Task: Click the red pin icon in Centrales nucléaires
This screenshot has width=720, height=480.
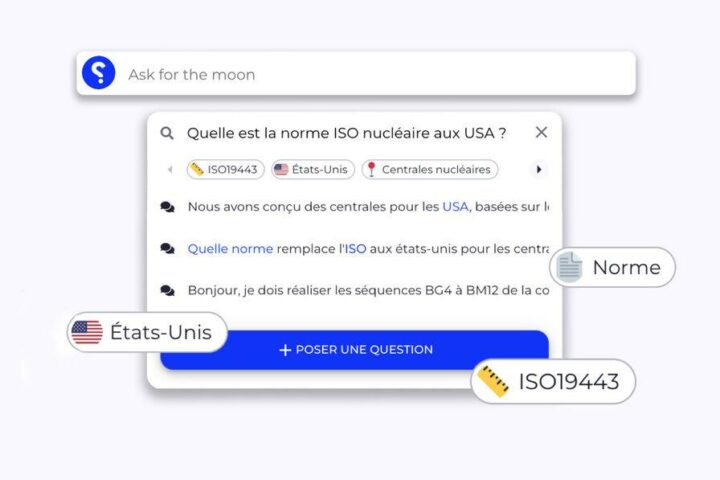Action: (371, 169)
